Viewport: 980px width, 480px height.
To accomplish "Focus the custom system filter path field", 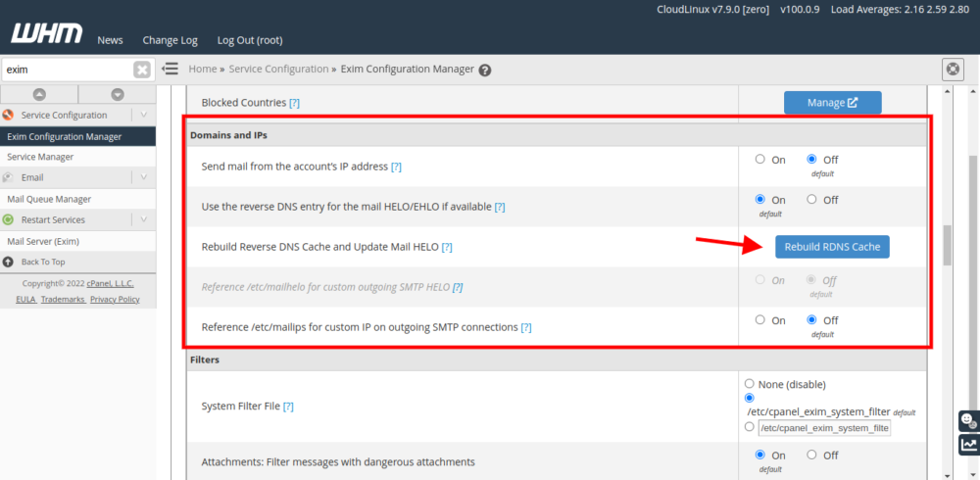I will coord(824,428).
